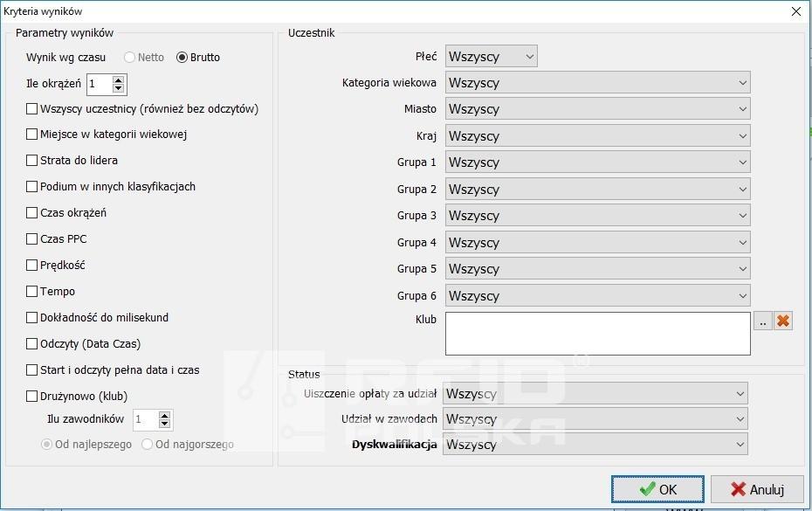Open the Miasto dropdown list
Viewport: 812px width, 511px height.
point(597,109)
